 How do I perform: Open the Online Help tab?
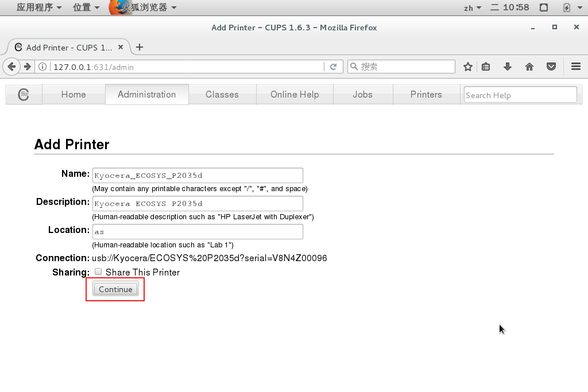(295, 95)
